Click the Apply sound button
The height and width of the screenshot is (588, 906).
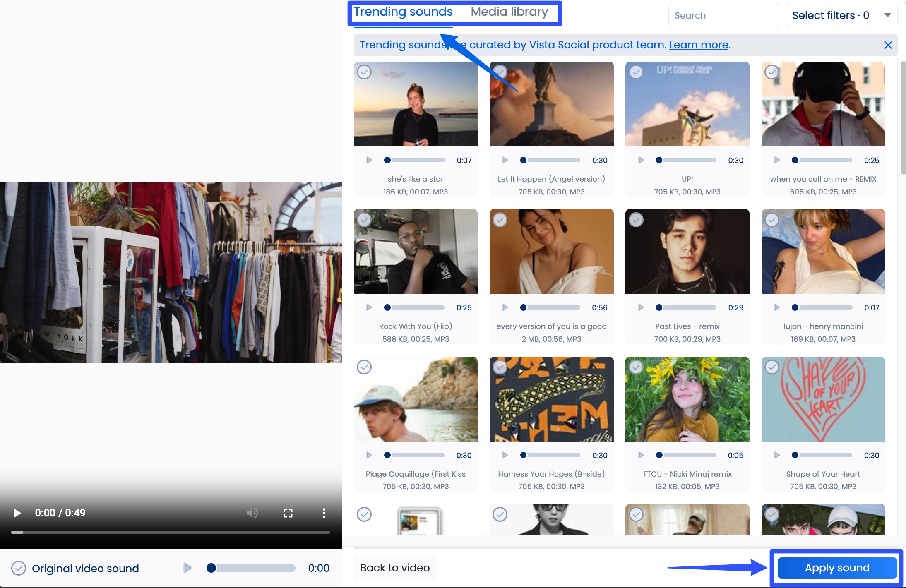pos(837,568)
